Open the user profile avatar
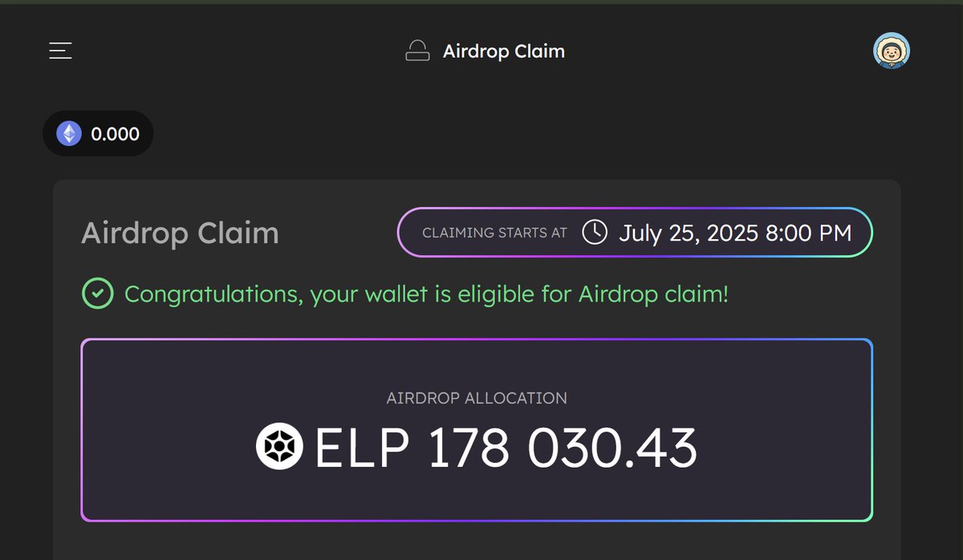The height and width of the screenshot is (560, 963). 892,51
